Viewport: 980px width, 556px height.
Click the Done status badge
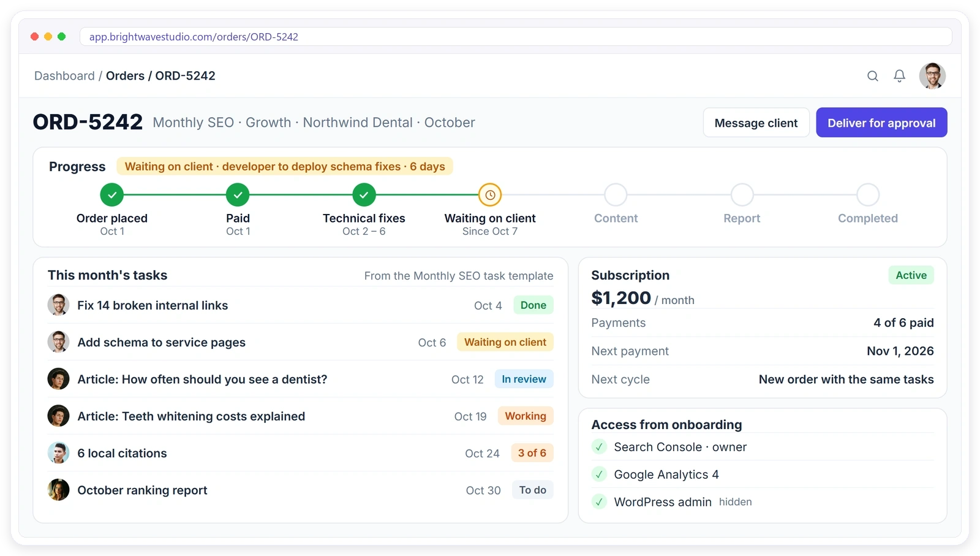tap(533, 305)
